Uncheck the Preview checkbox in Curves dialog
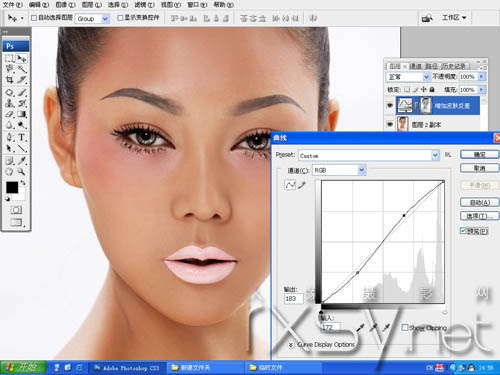This screenshot has height=375, width=500. [463, 231]
